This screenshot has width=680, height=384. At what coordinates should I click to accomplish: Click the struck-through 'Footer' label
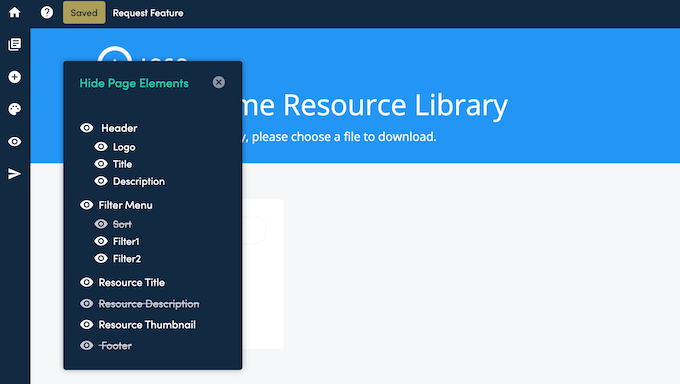115,346
